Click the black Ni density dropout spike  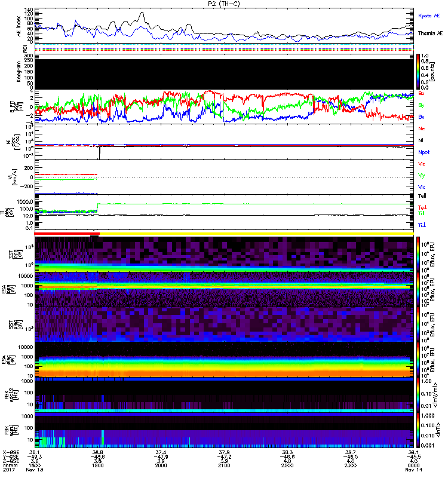click(x=99, y=152)
